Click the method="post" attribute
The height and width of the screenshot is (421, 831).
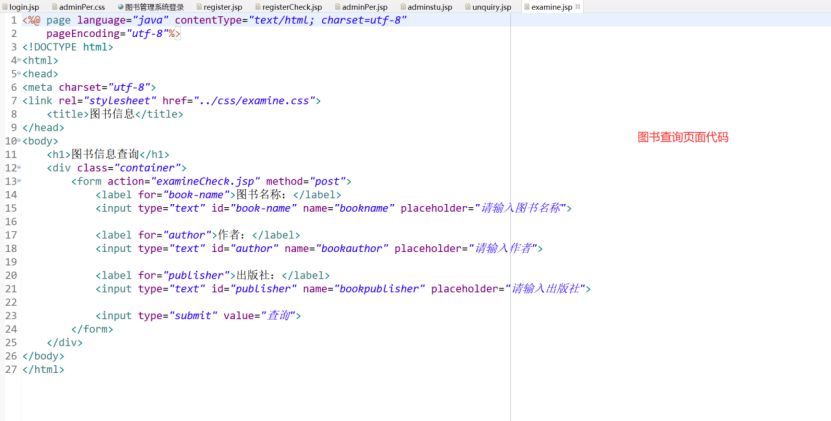click(x=306, y=181)
